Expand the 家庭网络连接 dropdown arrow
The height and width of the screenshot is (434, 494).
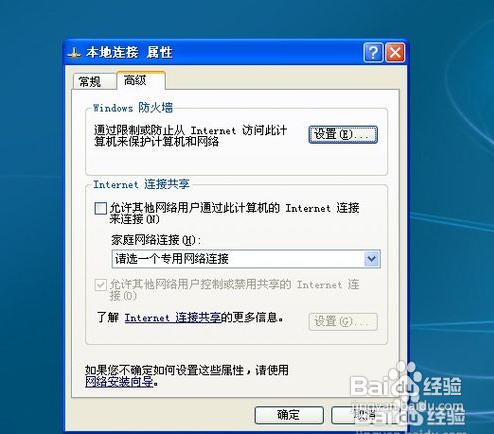click(x=372, y=259)
